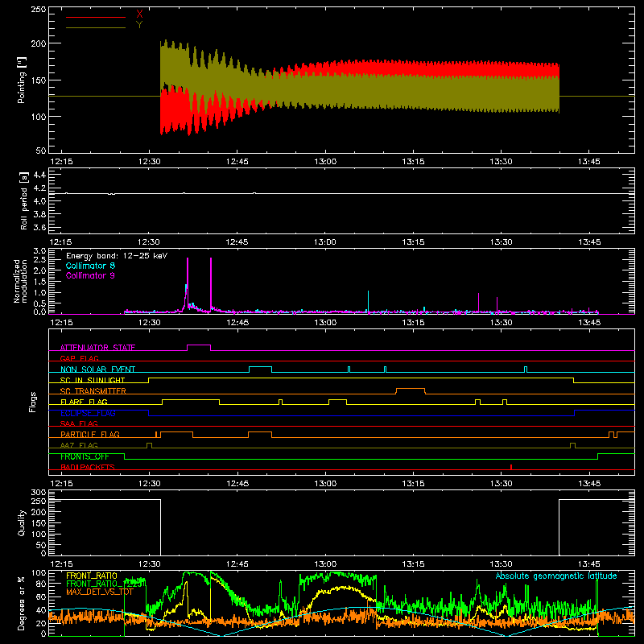Click the SAA_FLAG label
This screenshot has width=644, height=644.
pos(79,423)
